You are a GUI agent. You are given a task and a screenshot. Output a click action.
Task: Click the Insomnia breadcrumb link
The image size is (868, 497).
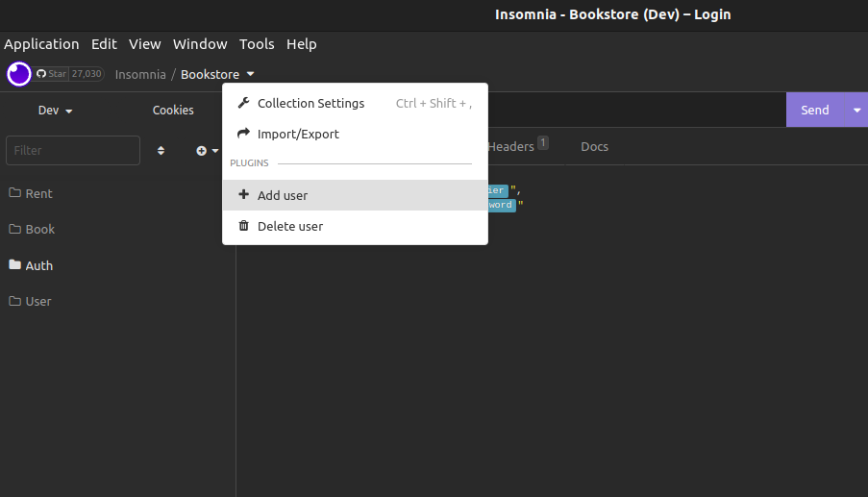coord(140,74)
